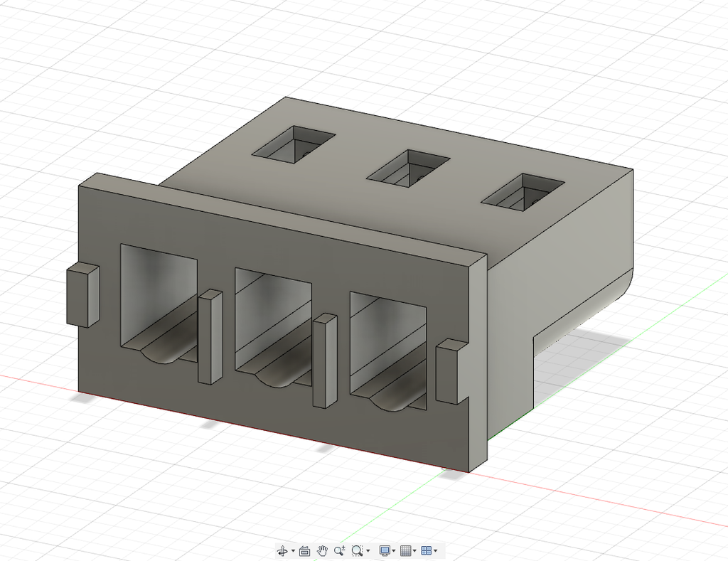Image resolution: width=728 pixels, height=561 pixels.
Task: Activate the Look At tool
Action: click(x=304, y=550)
